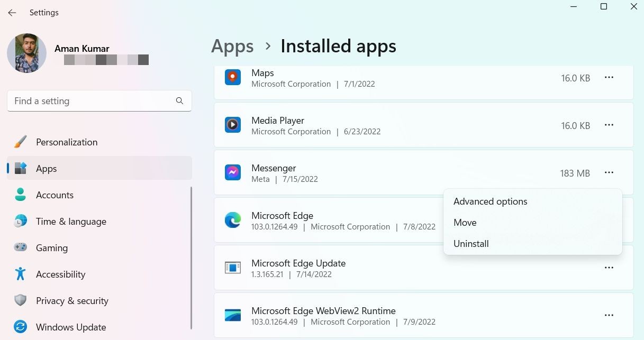Click the sidebar vertical scrollbar
The image size is (644, 340).
pos(191,258)
